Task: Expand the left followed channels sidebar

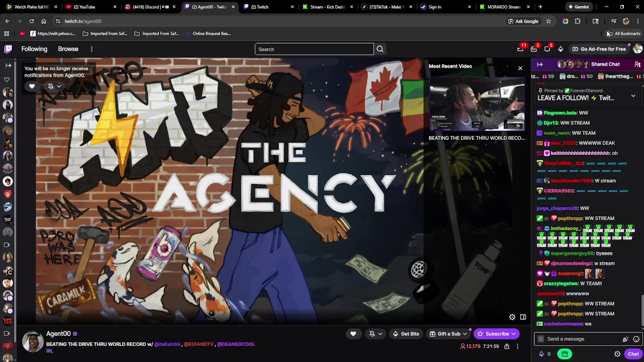Action: click(8, 65)
